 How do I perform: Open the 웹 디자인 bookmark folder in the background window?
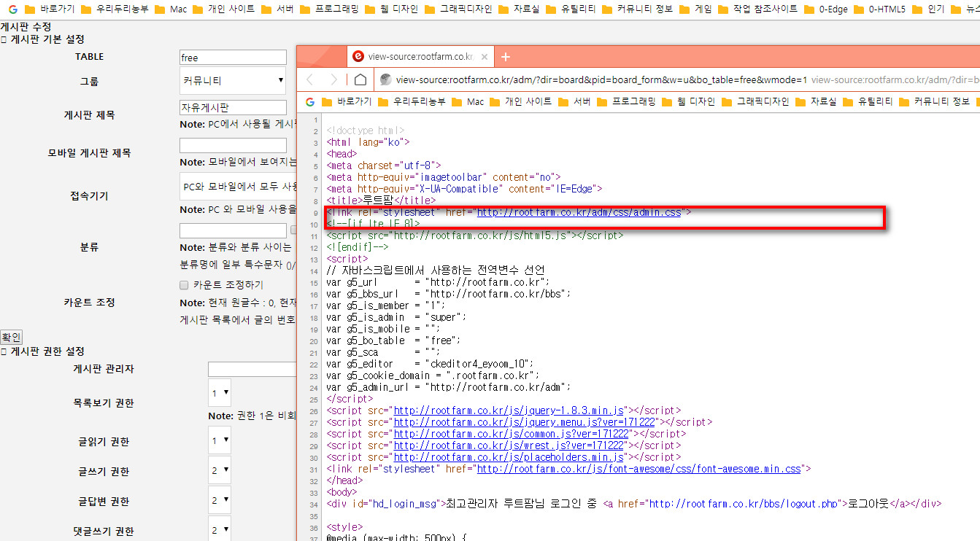[x=393, y=9]
